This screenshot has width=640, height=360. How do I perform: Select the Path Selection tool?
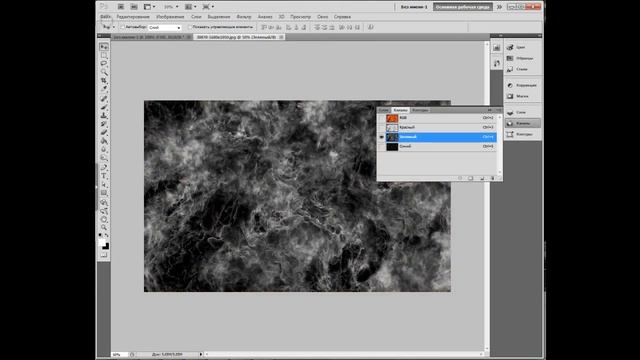pos(104,184)
